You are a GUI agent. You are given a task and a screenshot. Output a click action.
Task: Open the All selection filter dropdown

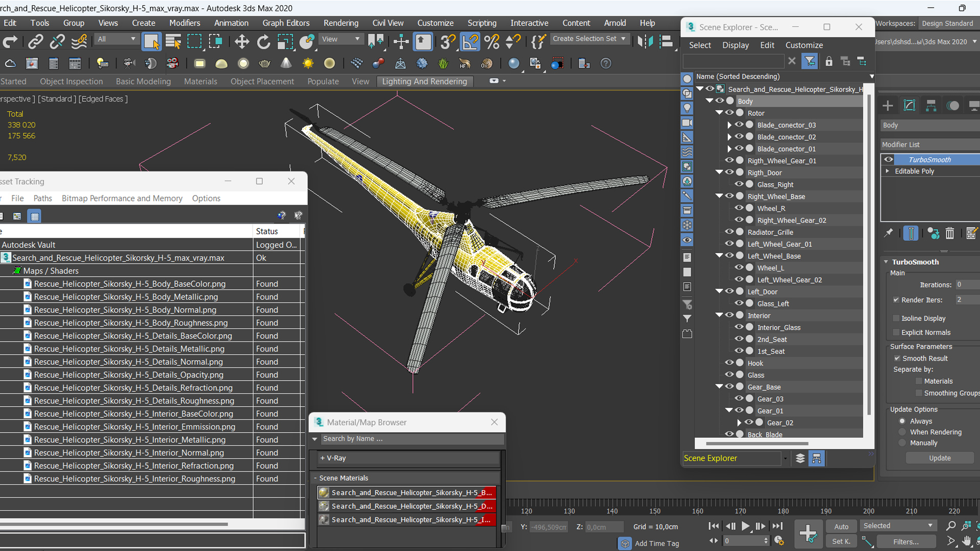pyautogui.click(x=116, y=39)
